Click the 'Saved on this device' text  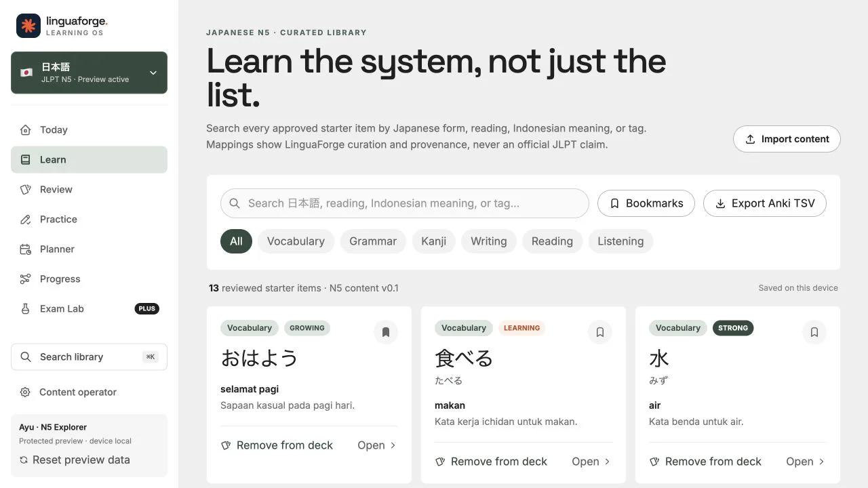[x=798, y=288]
